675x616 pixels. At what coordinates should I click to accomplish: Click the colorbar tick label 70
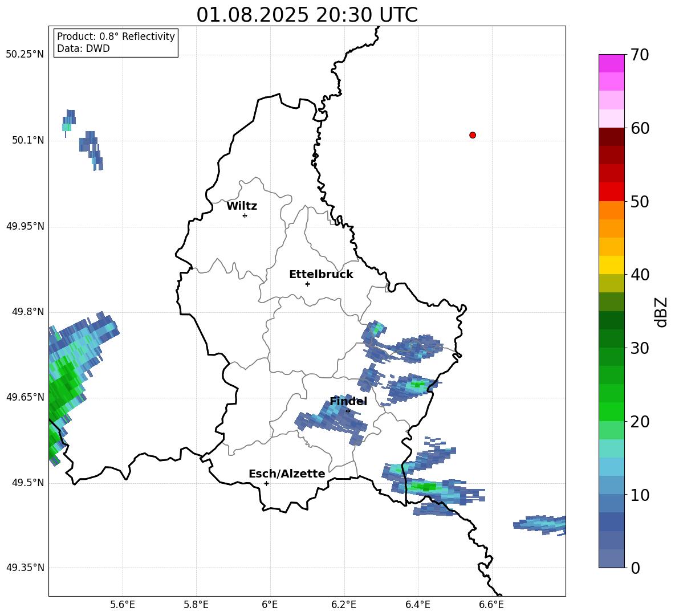640,55
